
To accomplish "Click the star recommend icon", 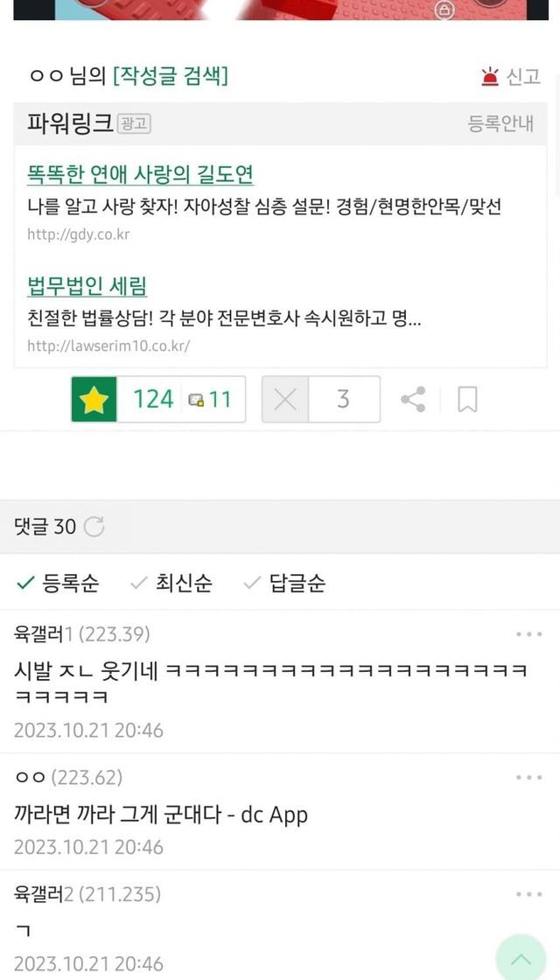I will point(94,399).
